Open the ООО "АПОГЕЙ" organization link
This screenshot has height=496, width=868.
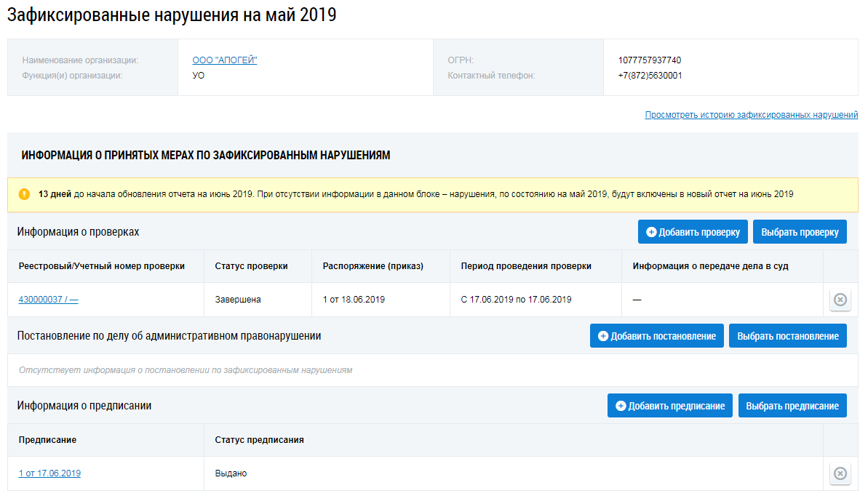[x=225, y=60]
